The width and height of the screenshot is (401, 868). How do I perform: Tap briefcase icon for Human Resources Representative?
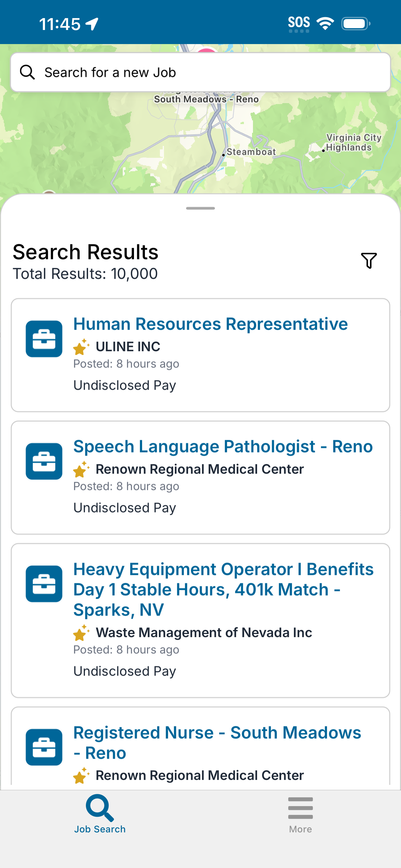tap(44, 339)
